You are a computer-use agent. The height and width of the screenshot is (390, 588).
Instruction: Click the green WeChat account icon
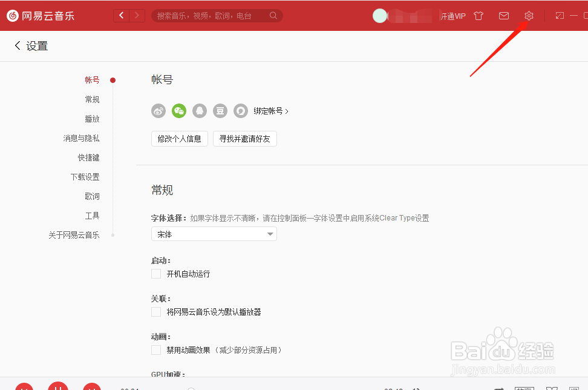tap(179, 111)
